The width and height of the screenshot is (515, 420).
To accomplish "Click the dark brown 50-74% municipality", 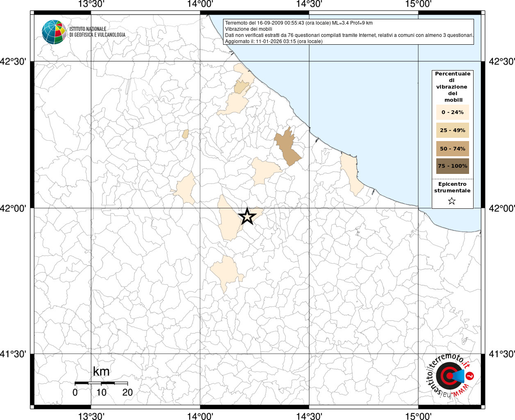I will click(288, 147).
